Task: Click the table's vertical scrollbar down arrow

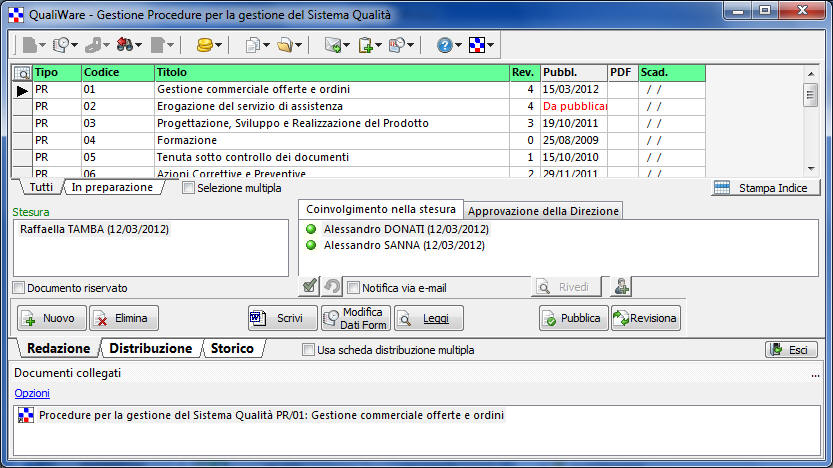Action: click(811, 168)
